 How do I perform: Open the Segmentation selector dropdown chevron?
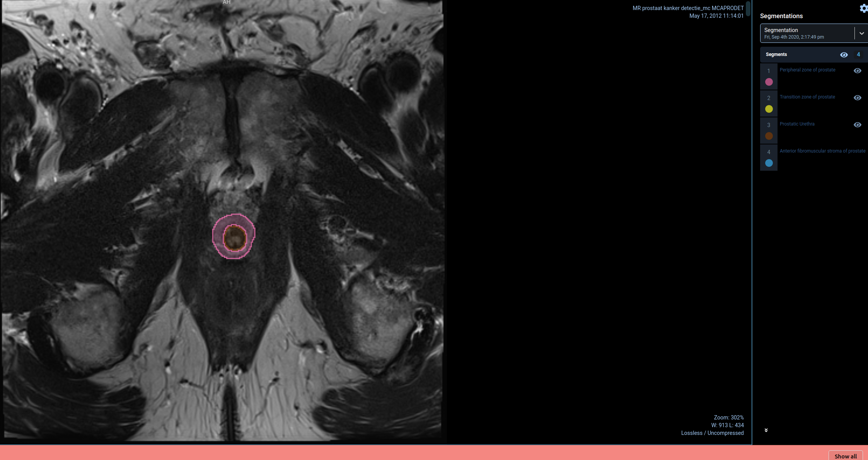tap(862, 33)
